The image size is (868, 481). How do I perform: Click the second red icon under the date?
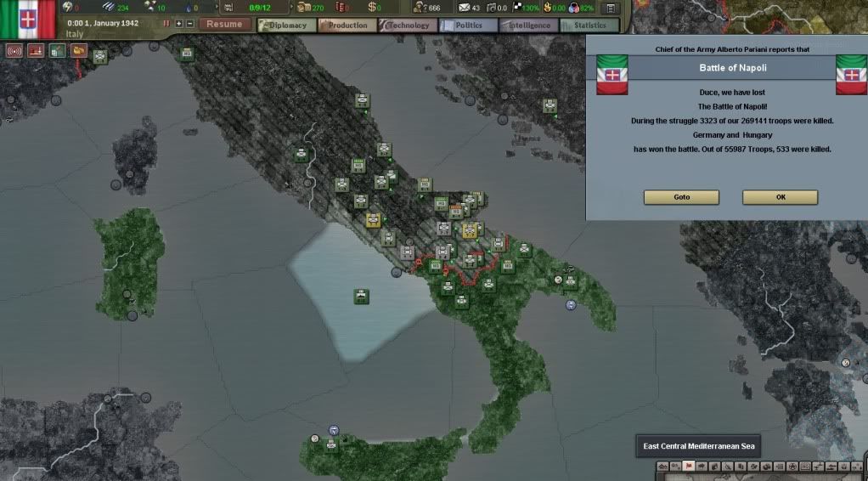point(36,51)
